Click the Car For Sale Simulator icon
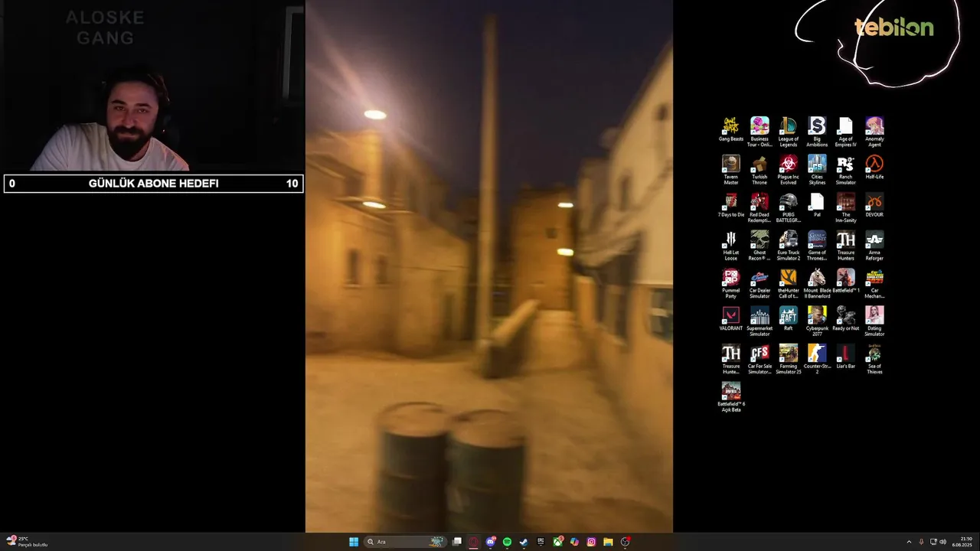The image size is (980, 551). 759,359
